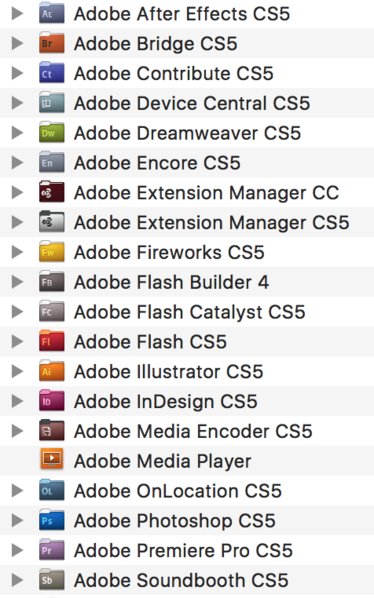Select the Adobe Extension Manager CS5 row name
Image resolution: width=374 pixels, height=598 pixels.
[x=212, y=223]
